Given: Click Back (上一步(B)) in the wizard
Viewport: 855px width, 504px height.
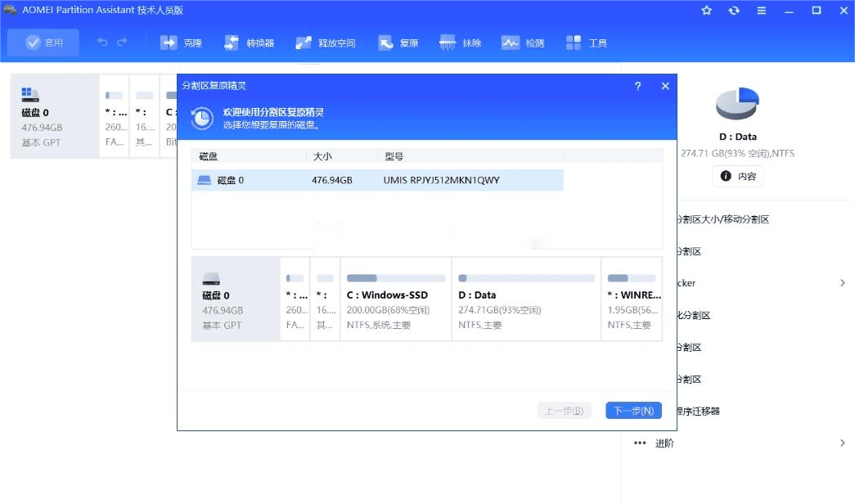Looking at the screenshot, I should [565, 411].
